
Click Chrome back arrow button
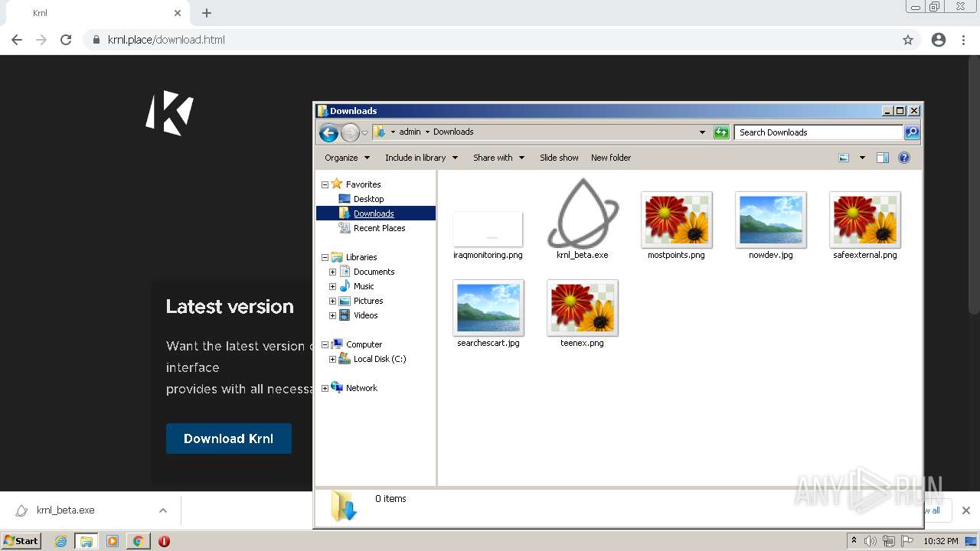tap(17, 40)
